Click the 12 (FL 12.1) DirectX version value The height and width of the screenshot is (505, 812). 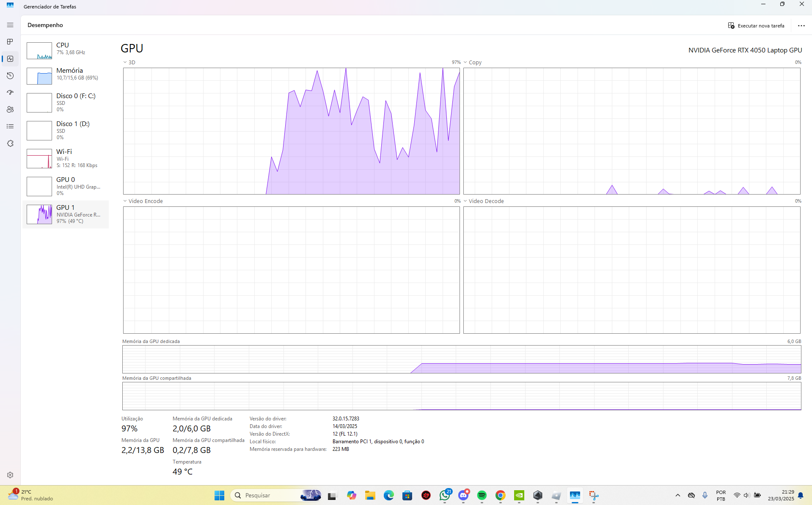click(x=345, y=434)
